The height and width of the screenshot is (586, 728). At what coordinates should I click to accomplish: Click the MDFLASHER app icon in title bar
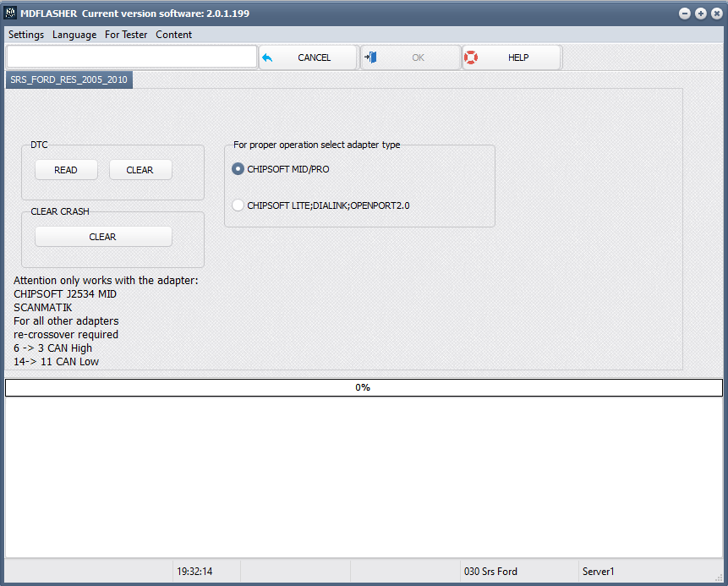pos(10,13)
